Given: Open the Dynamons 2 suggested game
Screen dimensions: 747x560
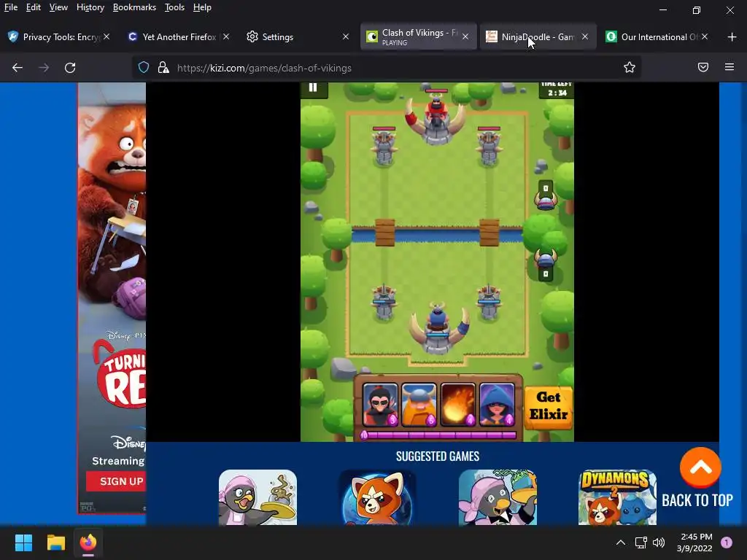Looking at the screenshot, I should 617,497.
